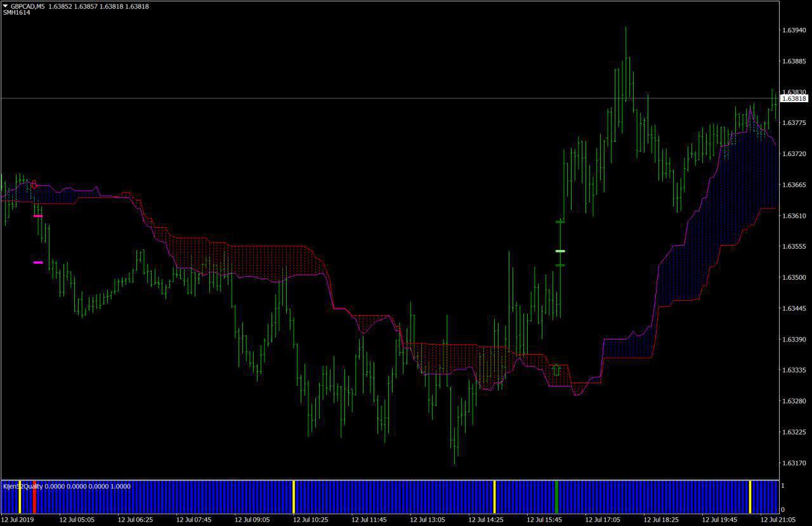The image size is (812, 526).
Task: Click the yellow bar above 10:25 label
Action: click(294, 497)
